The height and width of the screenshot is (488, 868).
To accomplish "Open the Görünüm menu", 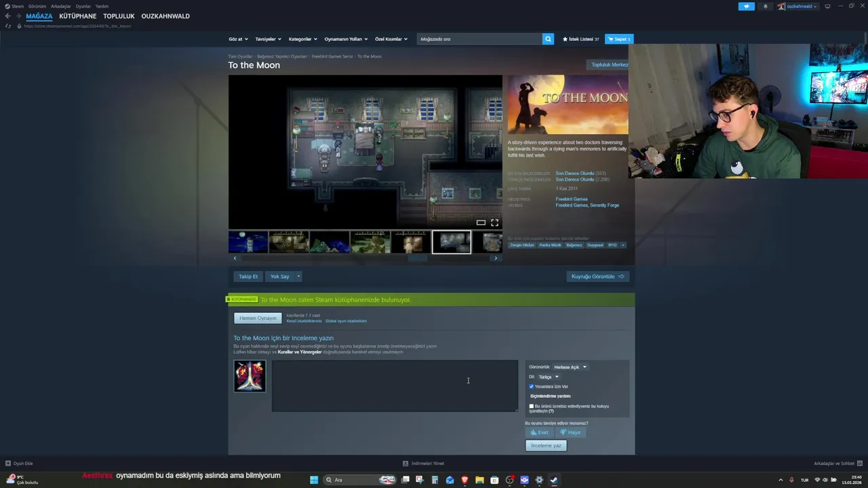I will click(x=37, y=6).
